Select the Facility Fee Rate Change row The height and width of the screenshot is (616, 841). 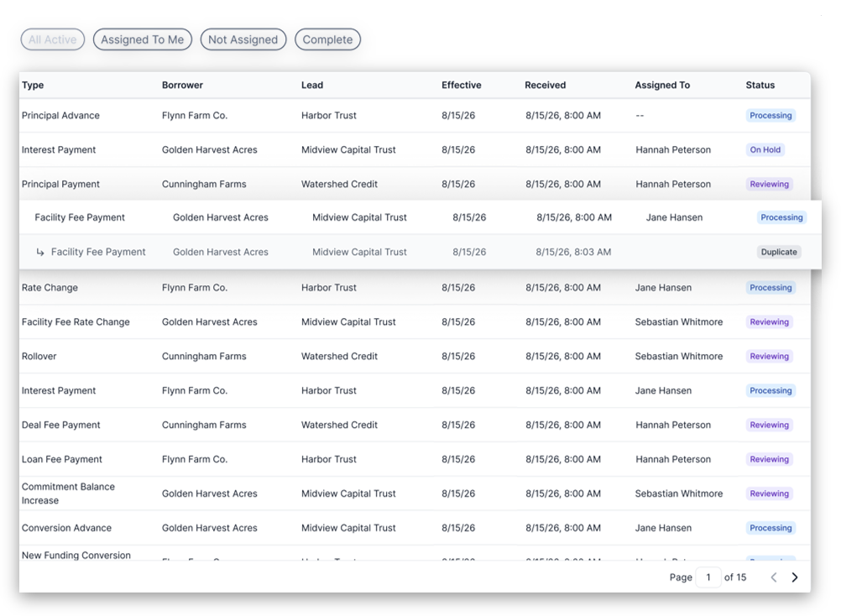pos(415,321)
